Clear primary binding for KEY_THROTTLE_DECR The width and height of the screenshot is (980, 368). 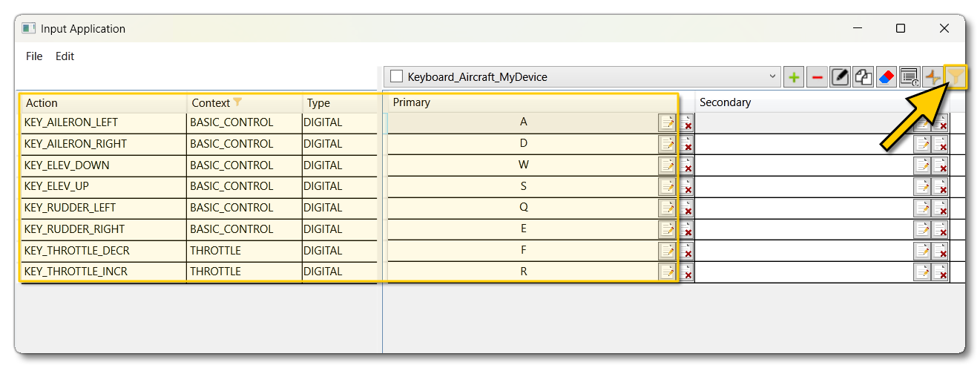point(686,251)
